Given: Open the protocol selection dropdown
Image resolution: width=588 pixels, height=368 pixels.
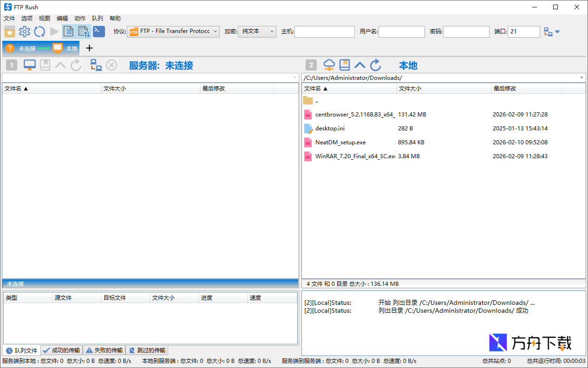Looking at the screenshot, I should pyautogui.click(x=216, y=31).
